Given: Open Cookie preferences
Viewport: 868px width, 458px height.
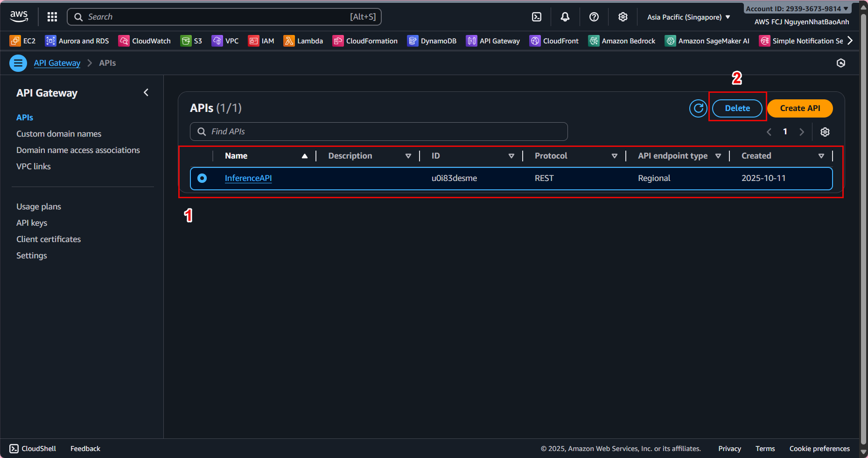Looking at the screenshot, I should point(819,449).
